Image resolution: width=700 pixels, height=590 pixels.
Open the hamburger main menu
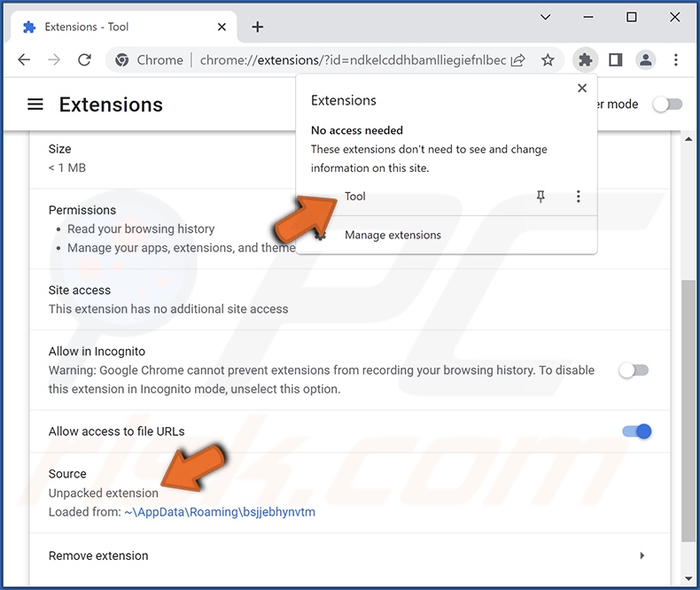pyautogui.click(x=35, y=105)
